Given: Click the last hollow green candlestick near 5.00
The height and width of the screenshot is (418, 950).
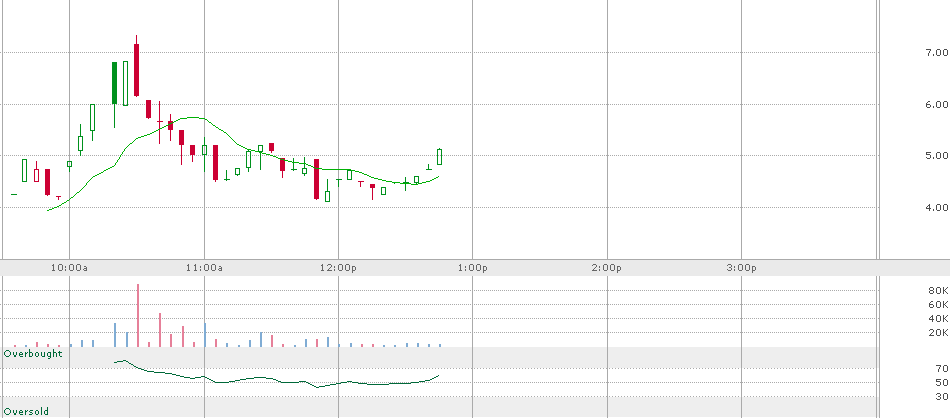Looking at the screenshot, I should tap(439, 157).
